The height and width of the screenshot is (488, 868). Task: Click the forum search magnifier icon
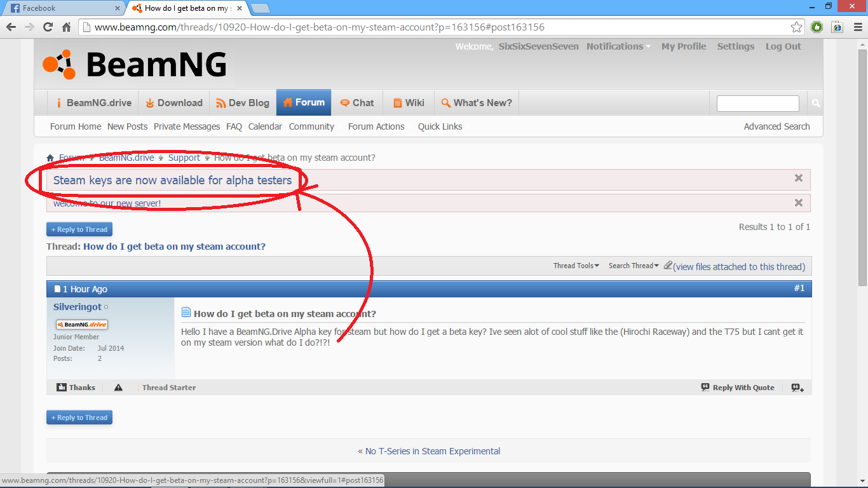[x=816, y=103]
